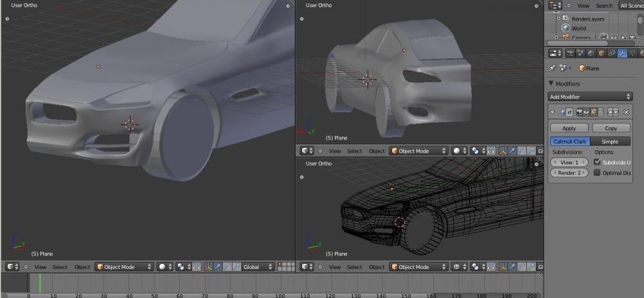Image resolution: width=644 pixels, height=298 pixels.
Task: Open the Search menu in outliner header
Action: (604, 6)
